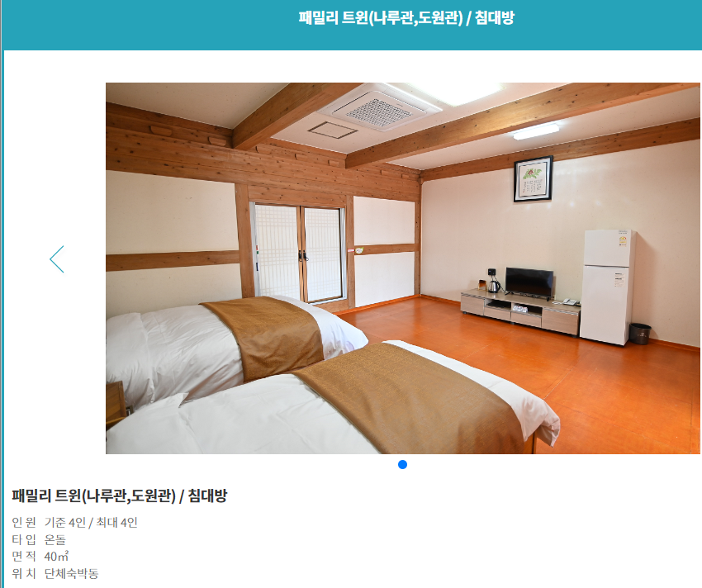702x588 pixels.
Task: Click the ceiling air conditioner in photo
Action: [x=380, y=108]
